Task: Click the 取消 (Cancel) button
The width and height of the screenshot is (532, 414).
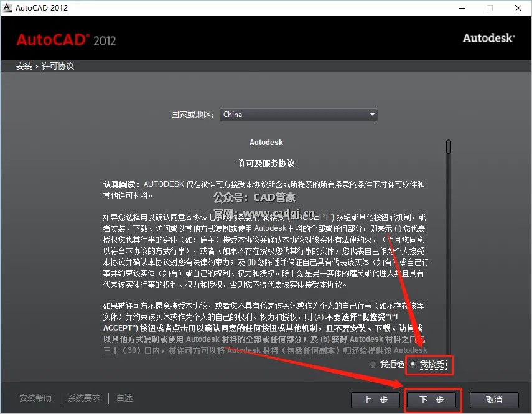Action: coord(494,400)
